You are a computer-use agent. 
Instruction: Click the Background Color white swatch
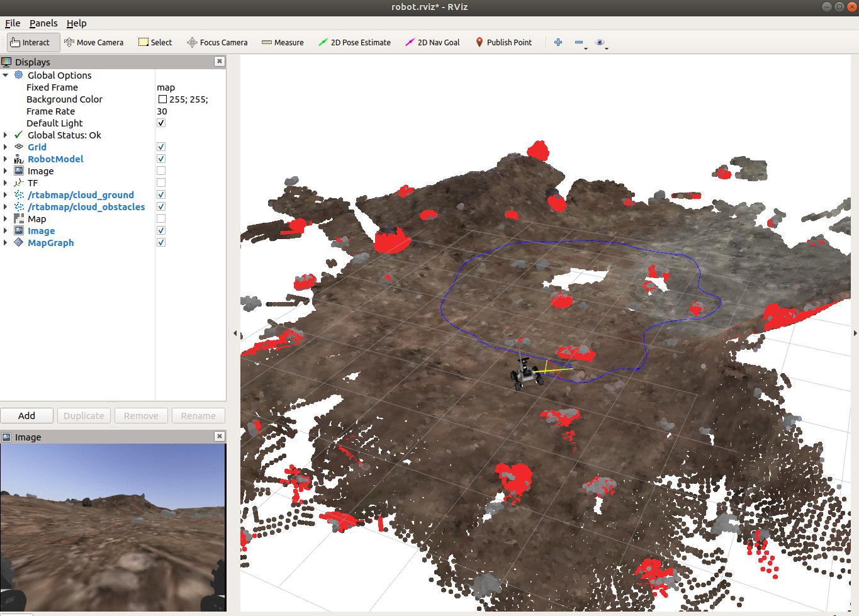(x=162, y=99)
